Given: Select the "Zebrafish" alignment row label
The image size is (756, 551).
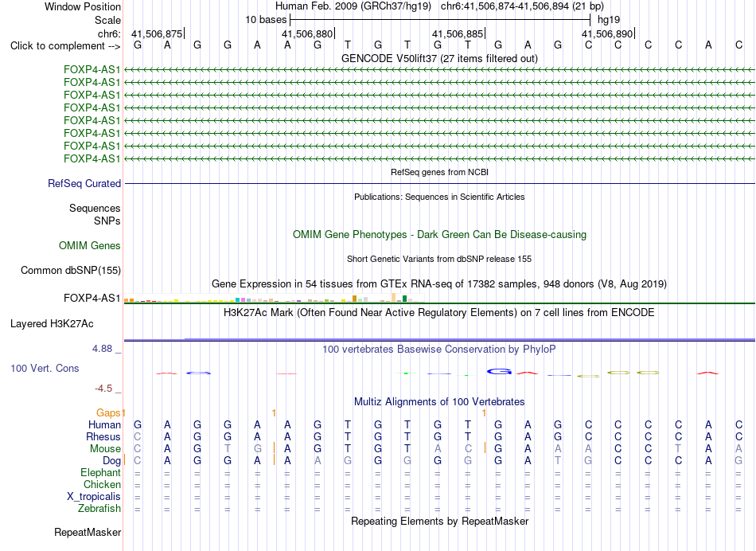Looking at the screenshot, I should [x=99, y=509].
